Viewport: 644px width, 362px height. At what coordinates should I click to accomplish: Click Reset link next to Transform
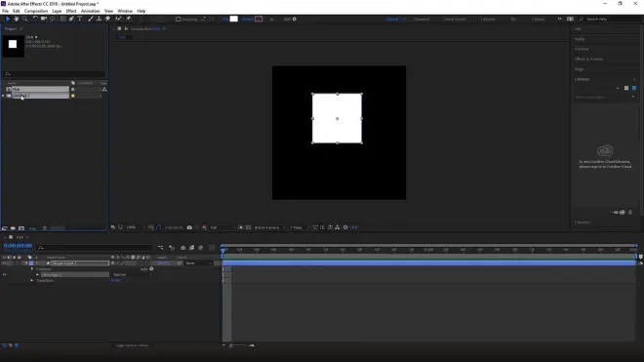(x=115, y=280)
